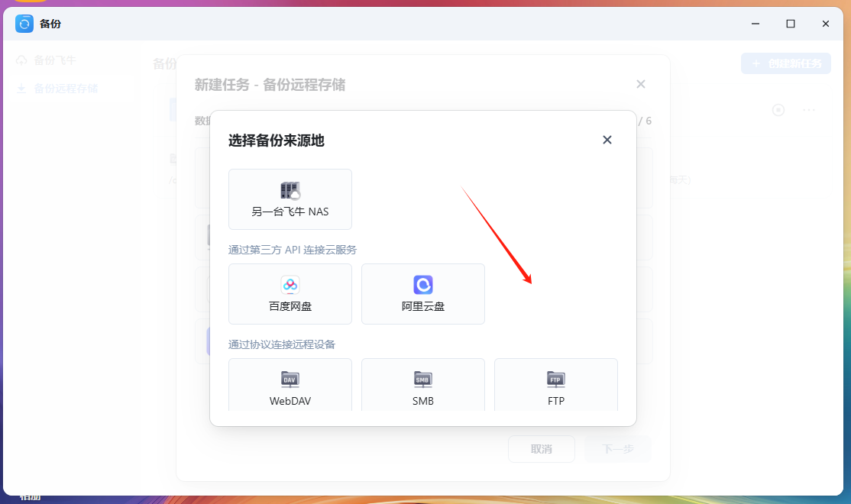Choose 百度网盘 as backup source
Viewport: 851px width, 504px height.
pyautogui.click(x=290, y=294)
